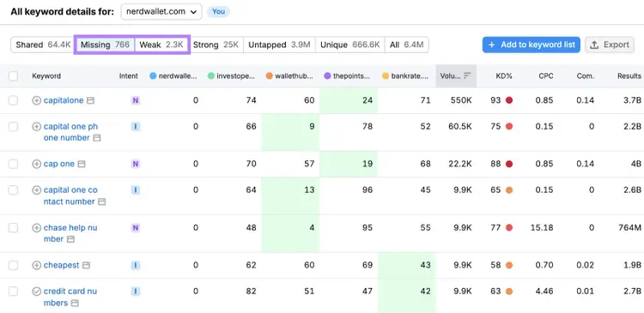Open the chase help number keyword link
The height and width of the screenshot is (313, 644).
coord(70,233)
